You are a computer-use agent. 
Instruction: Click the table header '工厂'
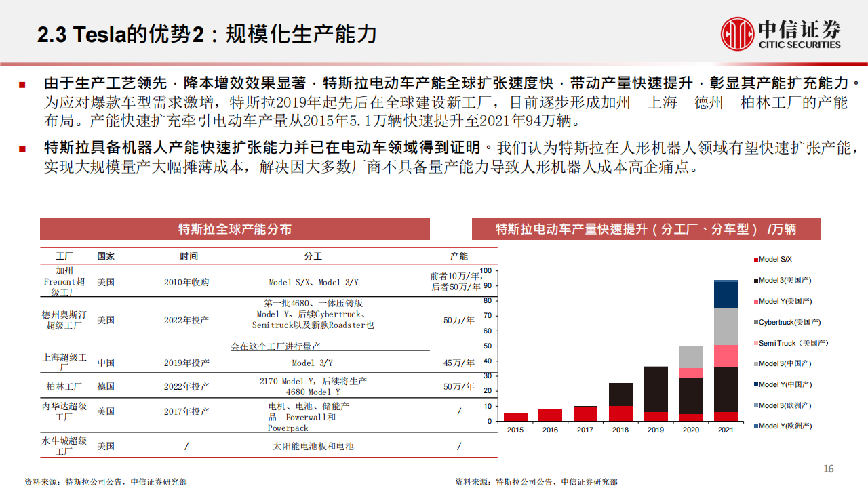tap(64, 256)
